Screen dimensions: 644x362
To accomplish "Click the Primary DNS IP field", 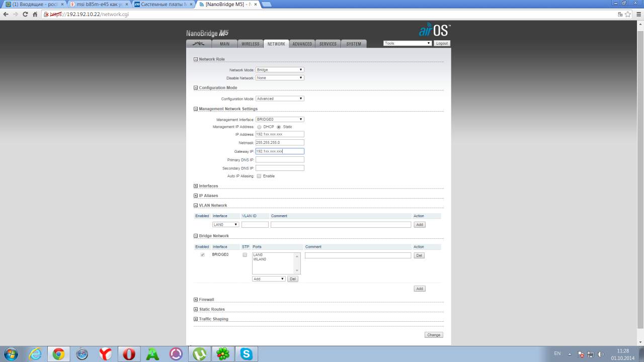I will pyautogui.click(x=280, y=159).
